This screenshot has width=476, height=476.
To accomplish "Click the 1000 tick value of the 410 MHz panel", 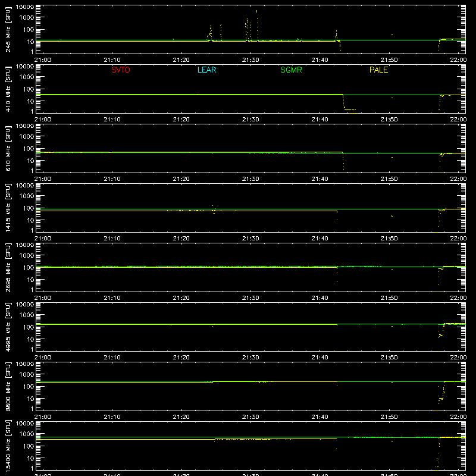I will pyautogui.click(x=27, y=77).
